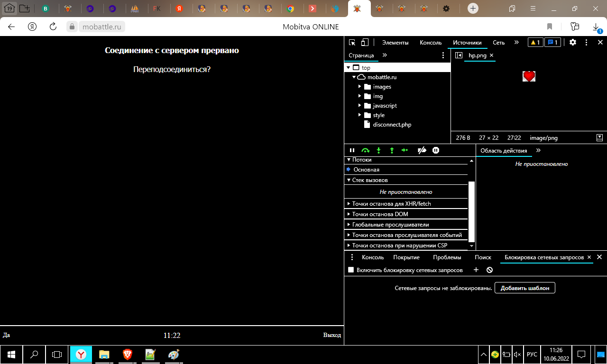Expand the images folder

pos(360,87)
